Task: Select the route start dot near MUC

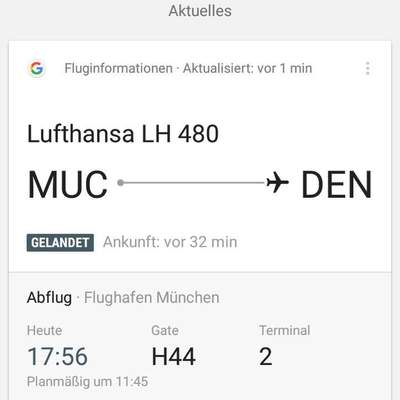Action: point(121,183)
